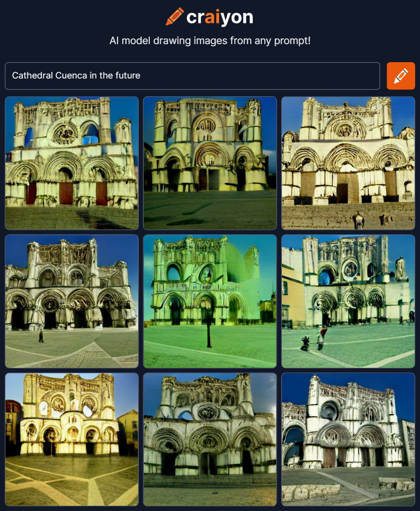Open the top-middle cathedral image with dark shadowed plaza
420x511 pixels.
pos(210,163)
